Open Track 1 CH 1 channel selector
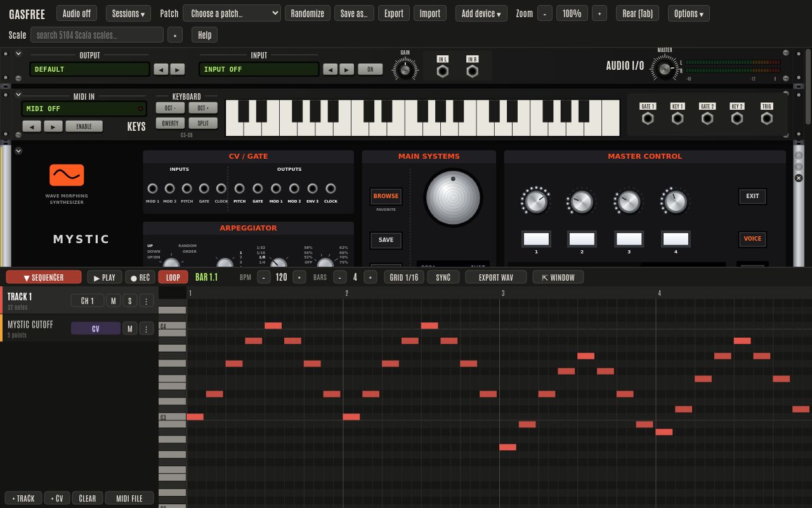 88,301
